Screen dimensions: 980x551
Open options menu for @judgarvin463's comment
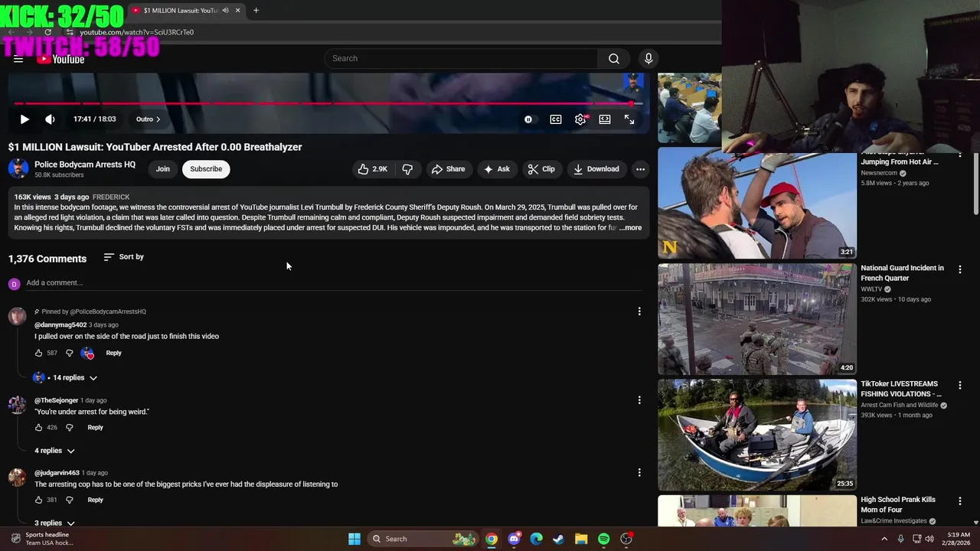[639, 473]
